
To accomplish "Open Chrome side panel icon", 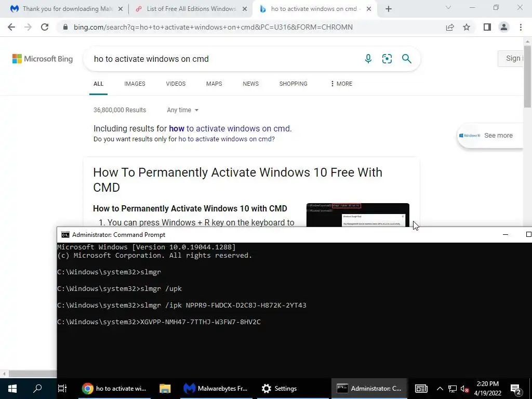I will (487, 27).
